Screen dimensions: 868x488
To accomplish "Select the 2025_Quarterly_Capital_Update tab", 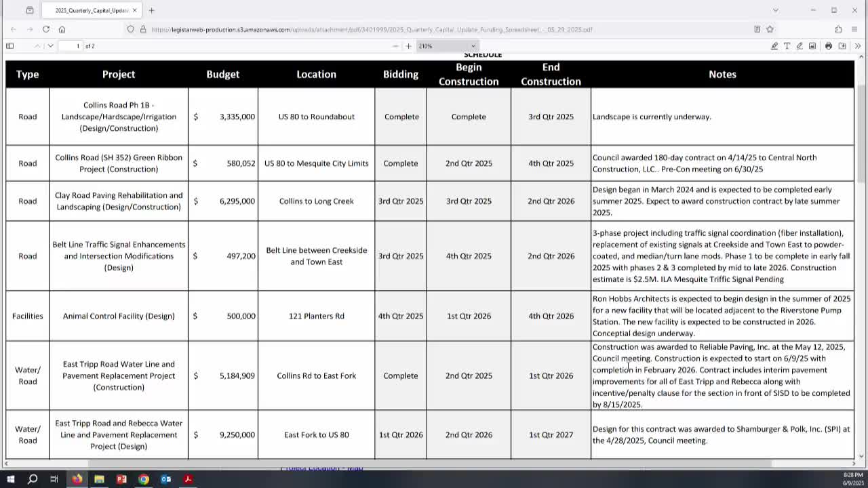I will (92, 10).
